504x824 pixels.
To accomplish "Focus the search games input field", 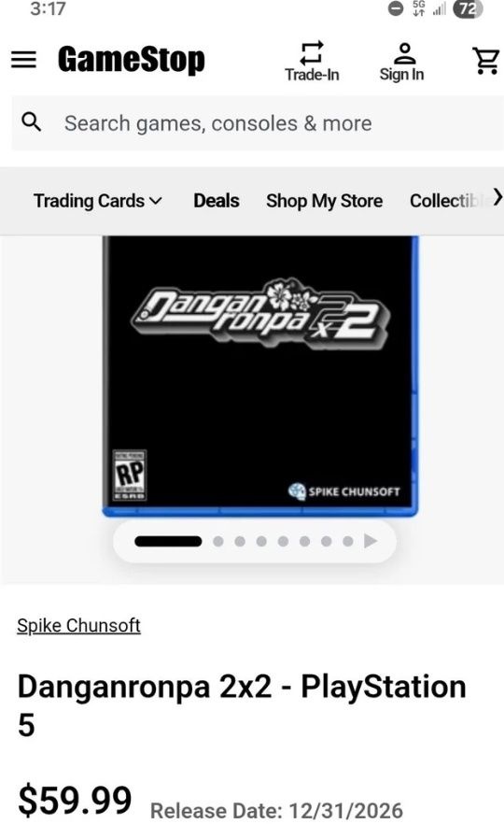I will point(258,123).
